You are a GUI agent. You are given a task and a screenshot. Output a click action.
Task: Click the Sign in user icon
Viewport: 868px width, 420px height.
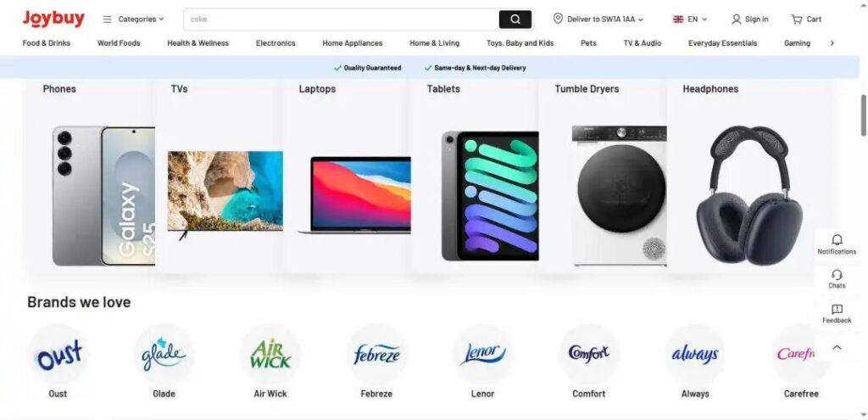736,20
